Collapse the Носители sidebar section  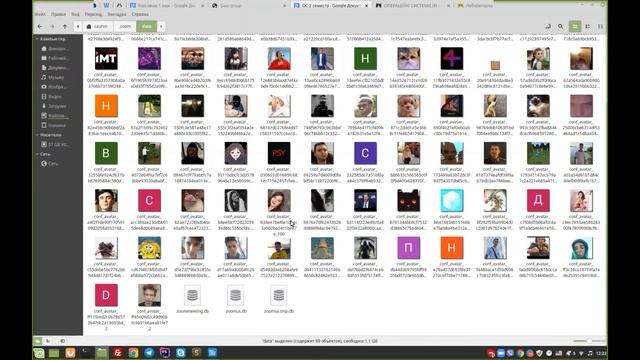tap(37, 135)
